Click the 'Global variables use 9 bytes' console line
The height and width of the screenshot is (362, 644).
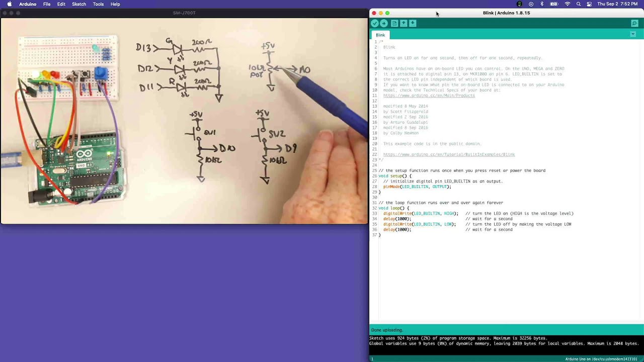(x=504, y=344)
